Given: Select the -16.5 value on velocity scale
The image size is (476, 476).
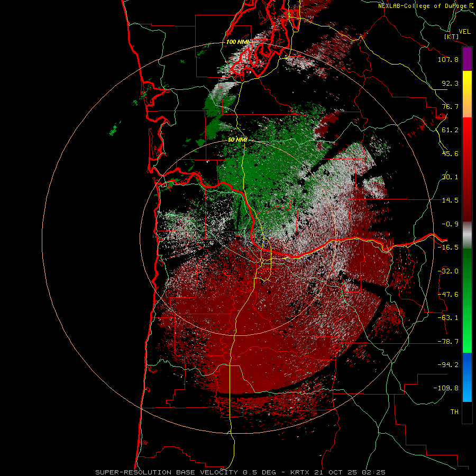Looking at the screenshot, I should click(x=448, y=248).
